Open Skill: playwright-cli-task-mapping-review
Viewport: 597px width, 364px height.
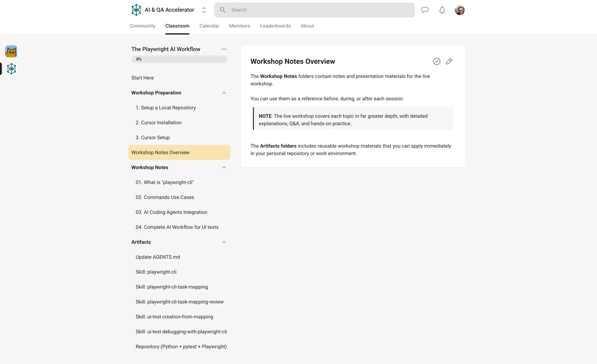(179, 302)
